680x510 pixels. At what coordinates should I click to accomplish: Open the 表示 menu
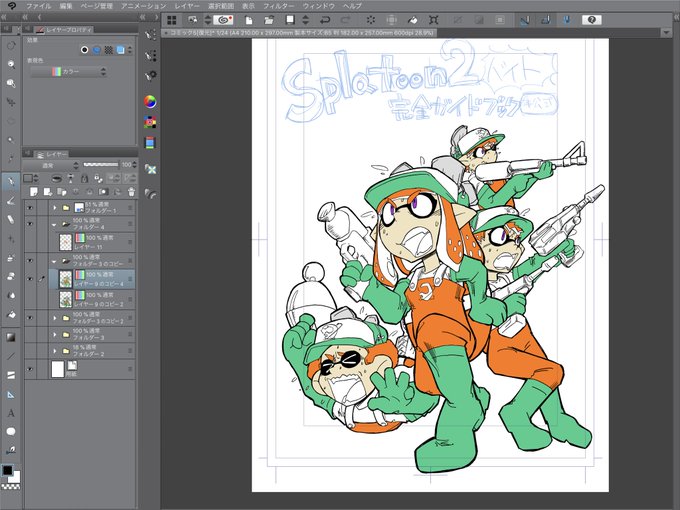(x=248, y=6)
